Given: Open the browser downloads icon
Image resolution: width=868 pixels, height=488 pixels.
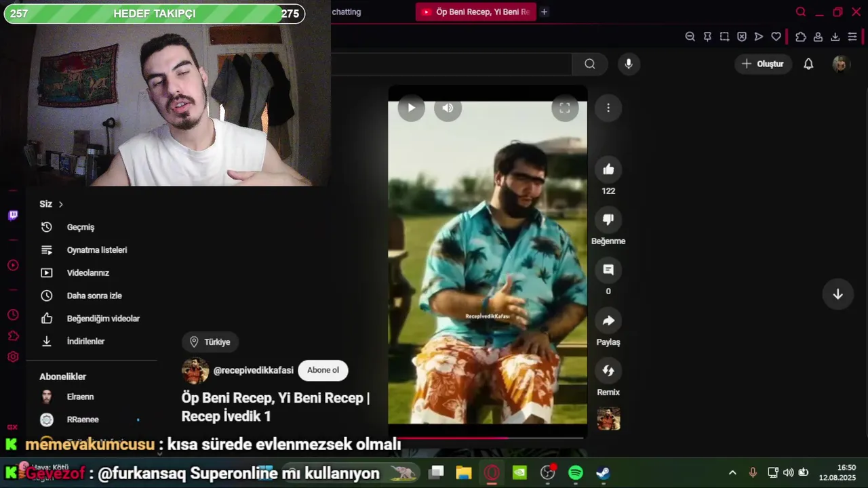Looking at the screenshot, I should coord(835,37).
